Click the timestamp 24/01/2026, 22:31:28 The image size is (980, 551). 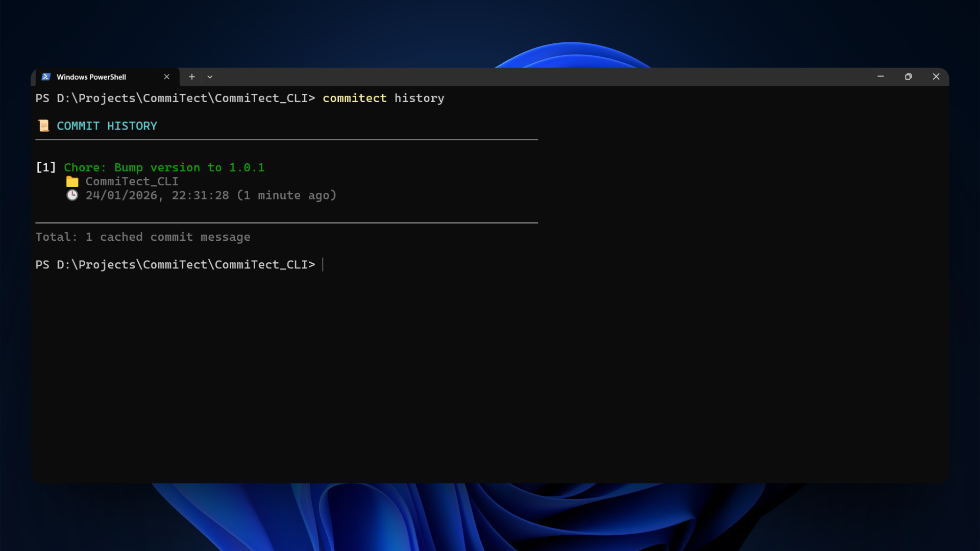[157, 195]
